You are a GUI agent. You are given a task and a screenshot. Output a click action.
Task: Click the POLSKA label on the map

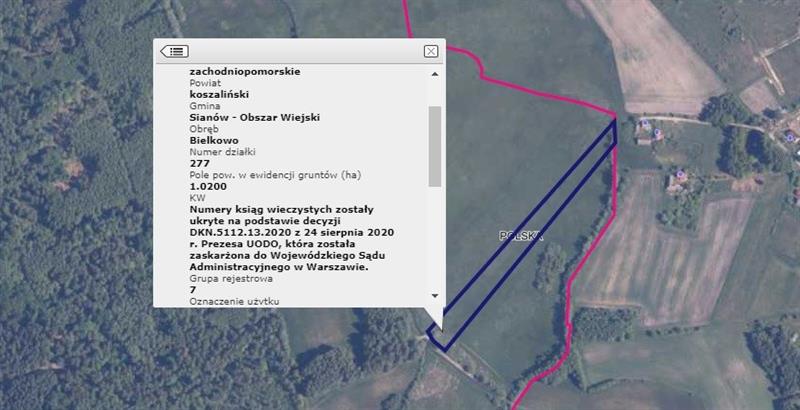pos(521,236)
